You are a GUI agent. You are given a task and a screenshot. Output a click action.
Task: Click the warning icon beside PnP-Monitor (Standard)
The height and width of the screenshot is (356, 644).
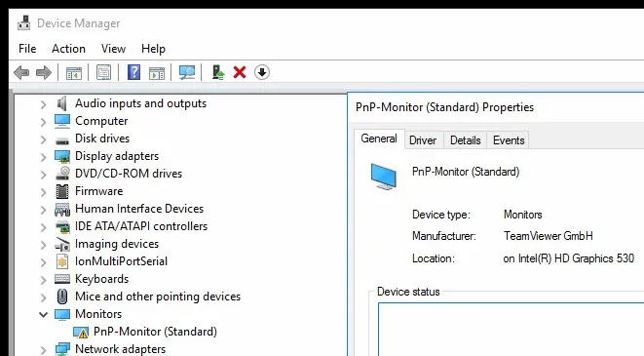[81, 333]
